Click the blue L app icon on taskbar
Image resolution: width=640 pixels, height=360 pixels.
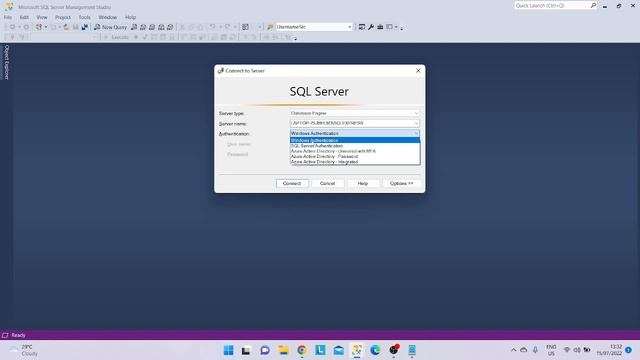coord(320,350)
